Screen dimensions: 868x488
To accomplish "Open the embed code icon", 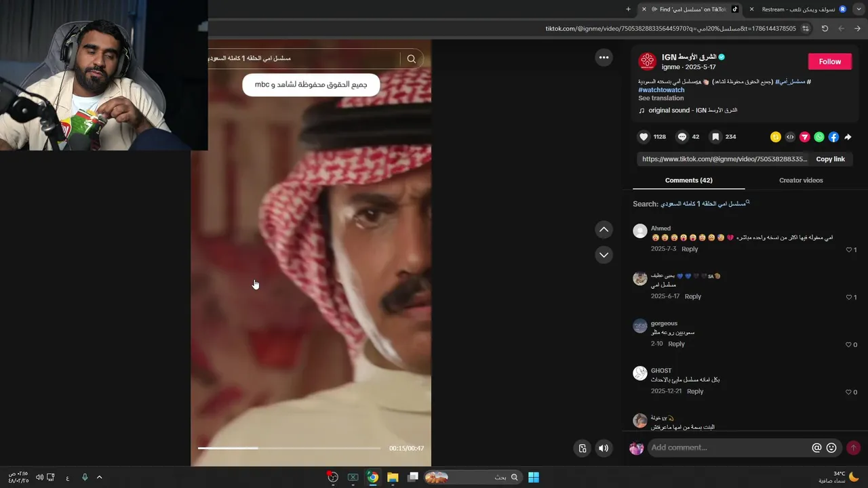I will coord(790,137).
